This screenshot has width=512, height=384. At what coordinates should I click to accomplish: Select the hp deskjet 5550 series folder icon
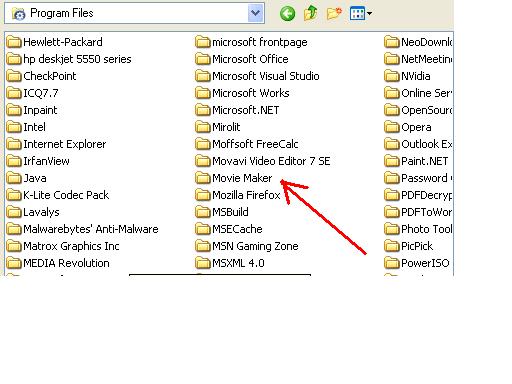(14, 59)
